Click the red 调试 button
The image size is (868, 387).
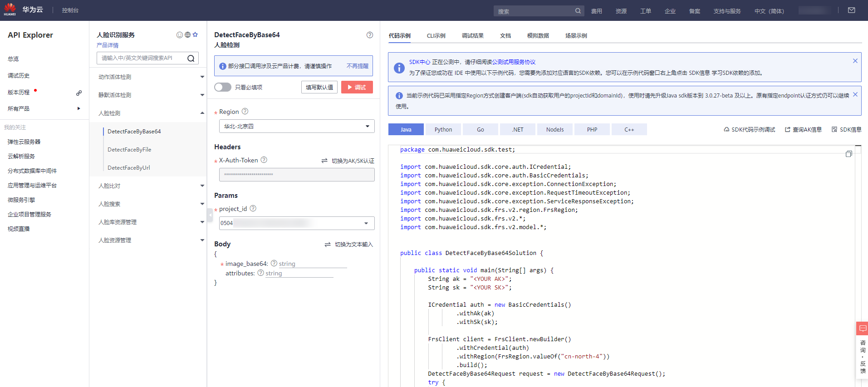[x=357, y=87]
